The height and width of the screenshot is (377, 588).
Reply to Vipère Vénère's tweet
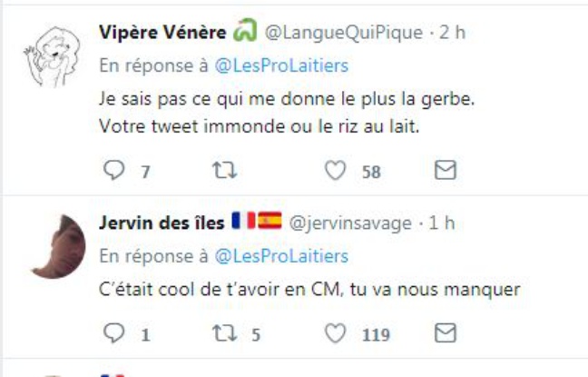tap(113, 171)
